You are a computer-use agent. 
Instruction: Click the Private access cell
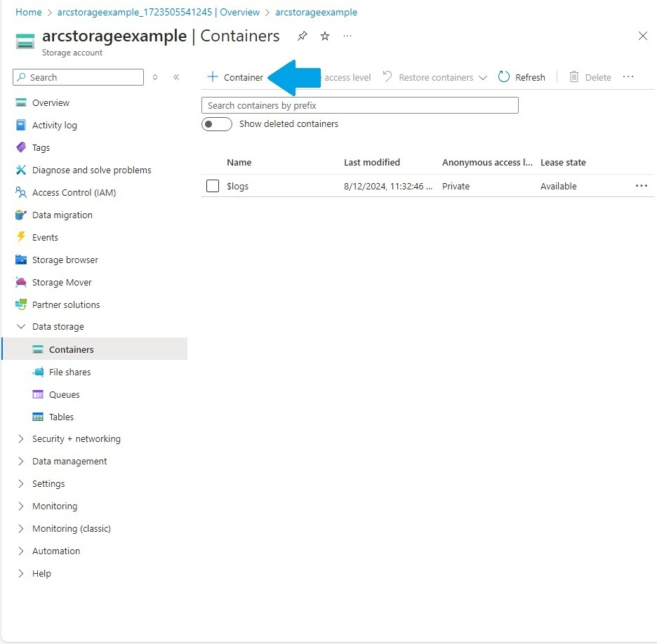456,187
